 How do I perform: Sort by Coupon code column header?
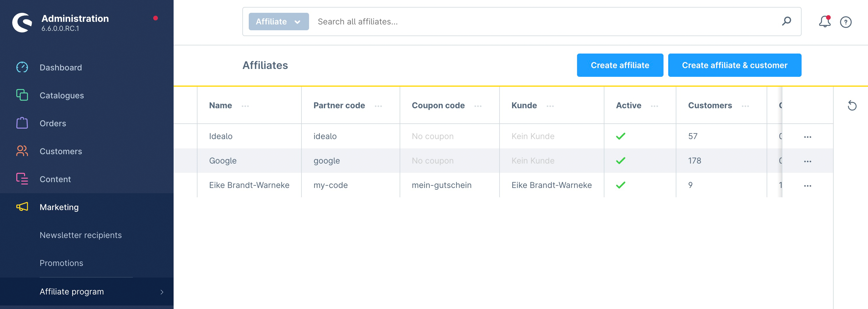pyautogui.click(x=438, y=105)
